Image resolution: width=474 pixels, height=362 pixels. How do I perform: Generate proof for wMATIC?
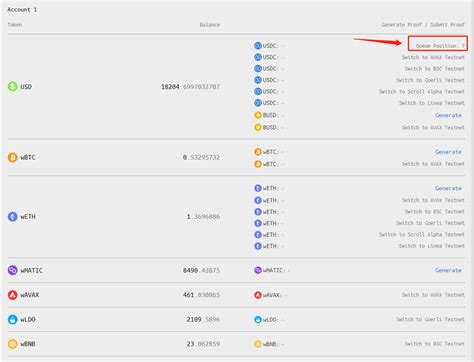coord(448,270)
